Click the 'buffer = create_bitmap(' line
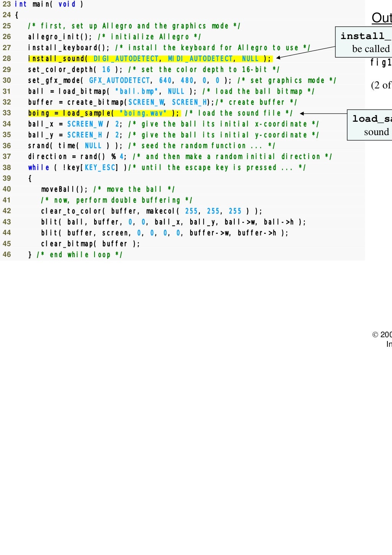The image size is (392, 555). (162, 102)
